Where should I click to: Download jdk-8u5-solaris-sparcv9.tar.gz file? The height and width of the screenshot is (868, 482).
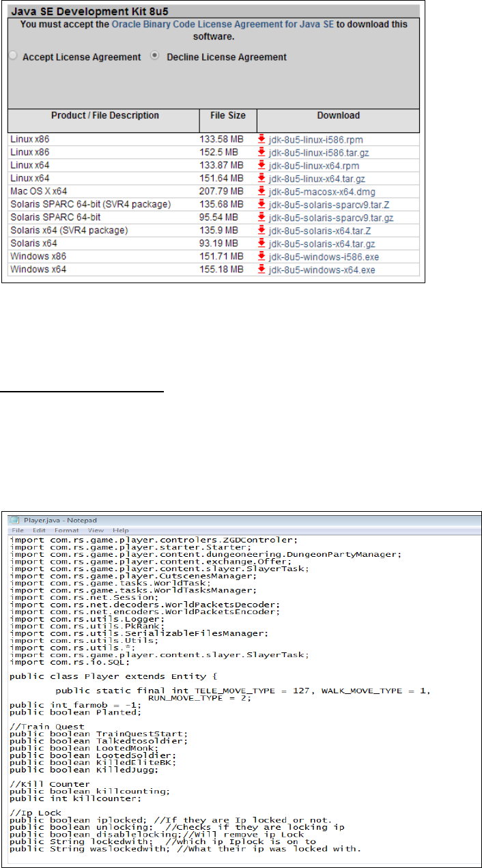[x=332, y=217]
